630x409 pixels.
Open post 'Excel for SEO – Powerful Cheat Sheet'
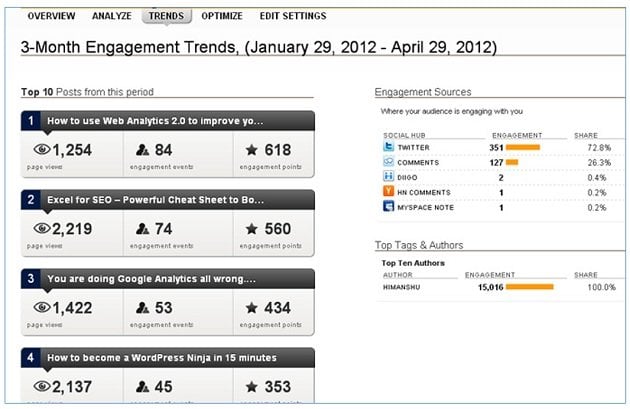(155, 200)
